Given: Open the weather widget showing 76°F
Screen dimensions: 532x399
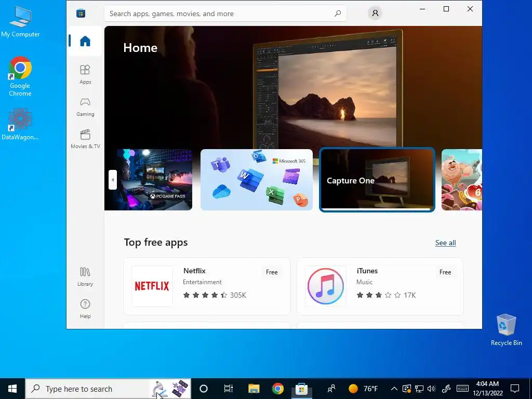Looking at the screenshot, I should tap(363, 389).
